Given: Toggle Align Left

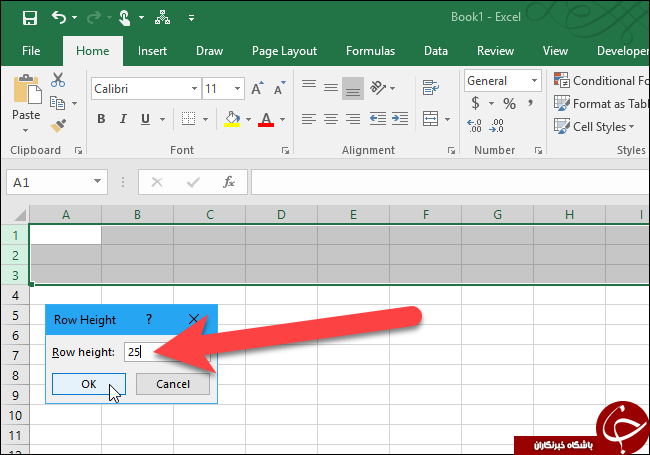Looking at the screenshot, I should pyautogui.click(x=309, y=119).
